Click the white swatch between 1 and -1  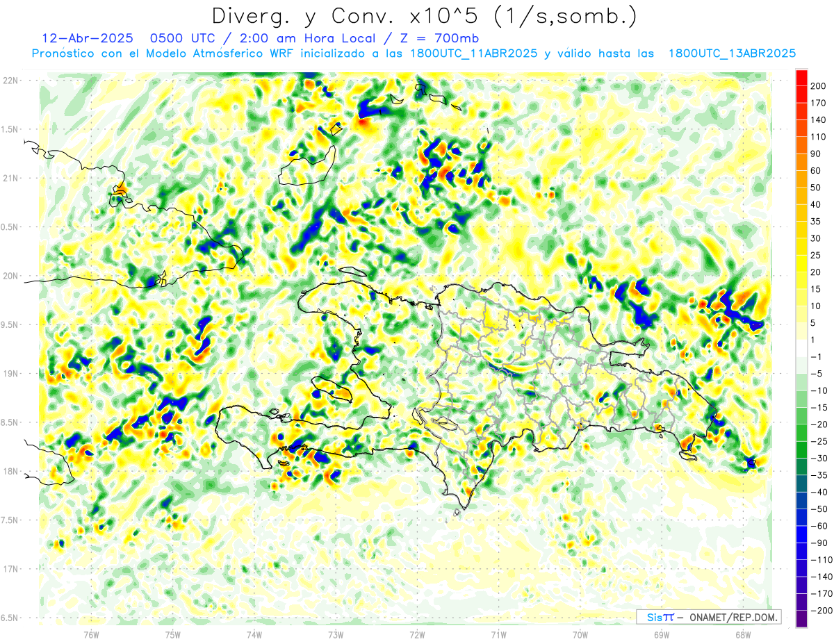[801, 348]
